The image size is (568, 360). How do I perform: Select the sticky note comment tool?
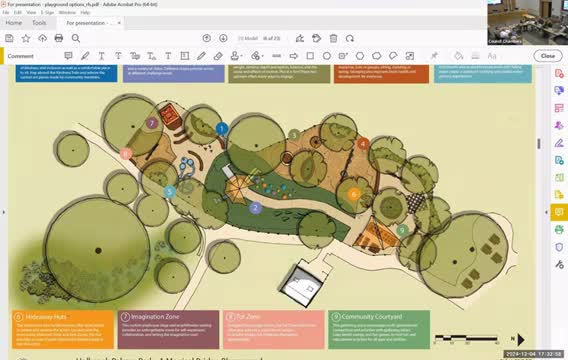click(x=68, y=56)
